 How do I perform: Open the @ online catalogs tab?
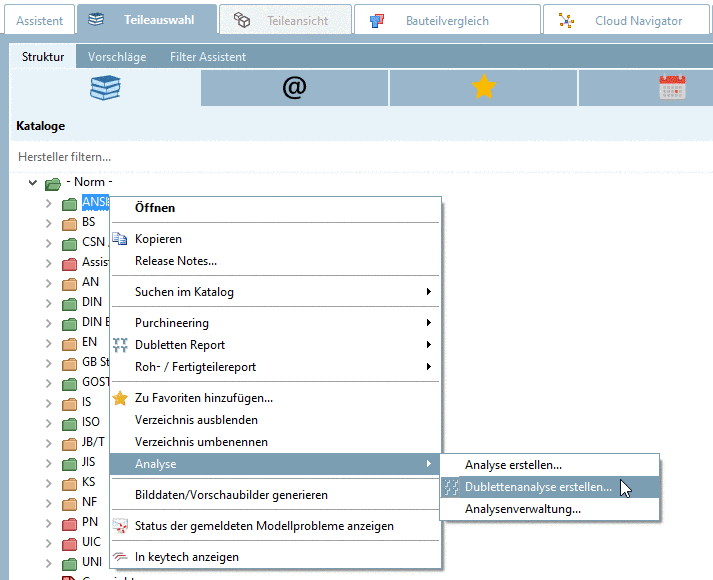(294, 88)
